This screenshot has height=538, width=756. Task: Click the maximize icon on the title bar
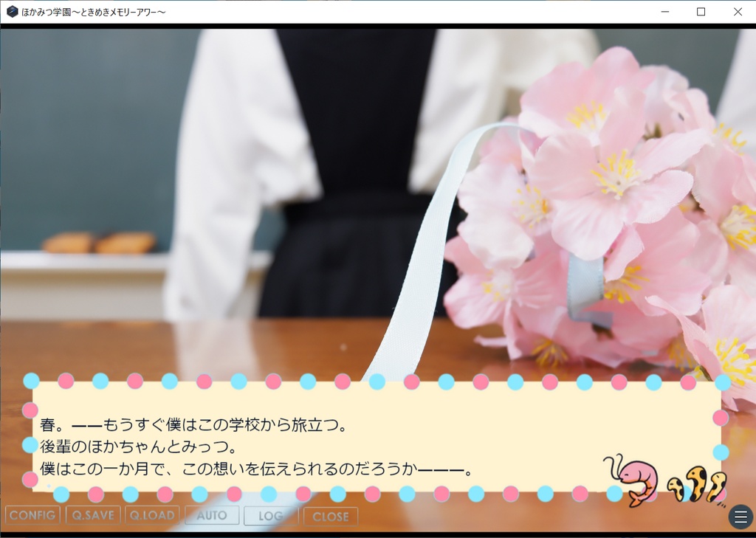coord(701,12)
